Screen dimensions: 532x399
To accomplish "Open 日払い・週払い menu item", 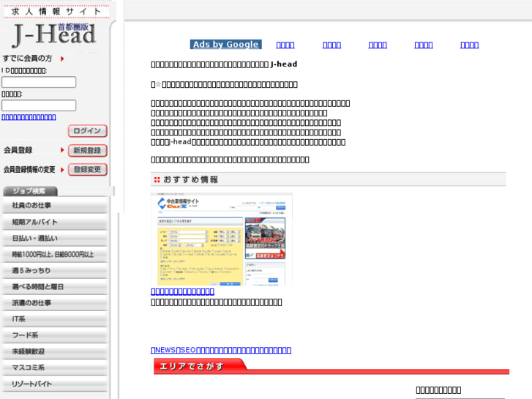I will pos(55,239).
